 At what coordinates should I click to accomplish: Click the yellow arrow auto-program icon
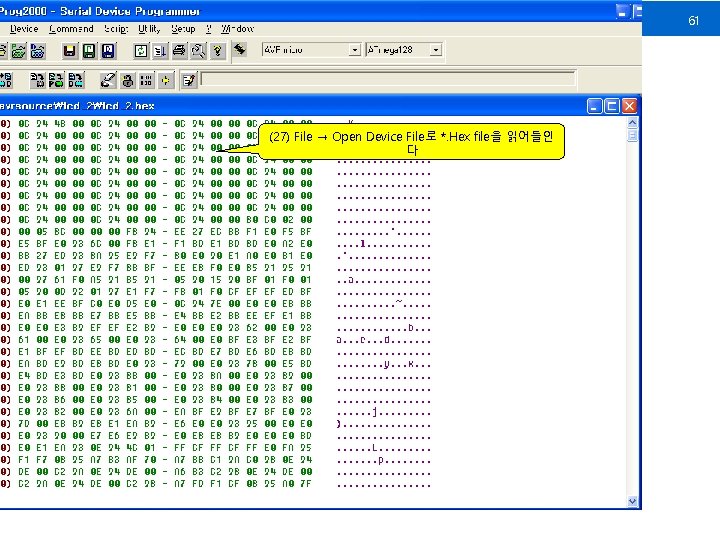coord(166,80)
